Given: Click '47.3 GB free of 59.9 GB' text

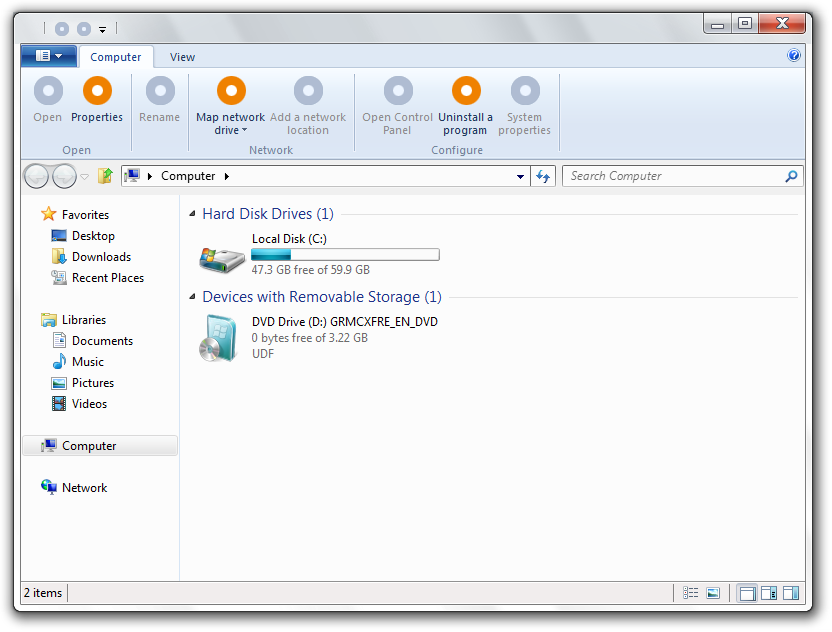Looking at the screenshot, I should click(310, 270).
